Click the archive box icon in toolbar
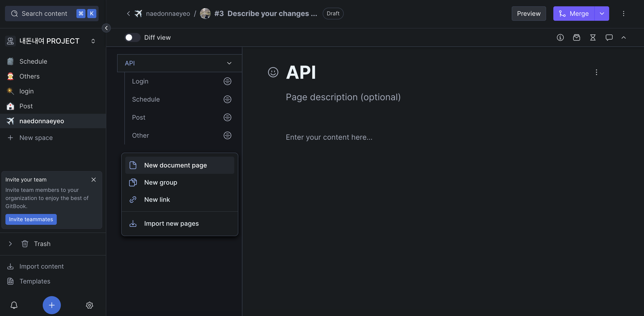This screenshot has width=644, height=316. click(x=576, y=37)
